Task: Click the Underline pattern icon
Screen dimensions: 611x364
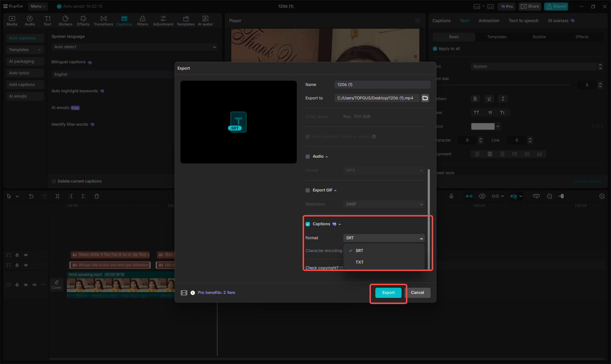Action: pos(489,99)
